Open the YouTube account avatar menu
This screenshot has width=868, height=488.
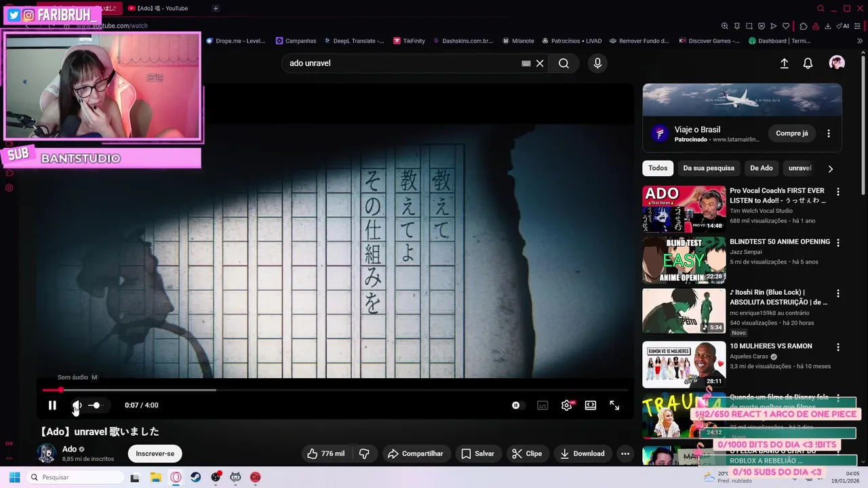click(x=837, y=63)
